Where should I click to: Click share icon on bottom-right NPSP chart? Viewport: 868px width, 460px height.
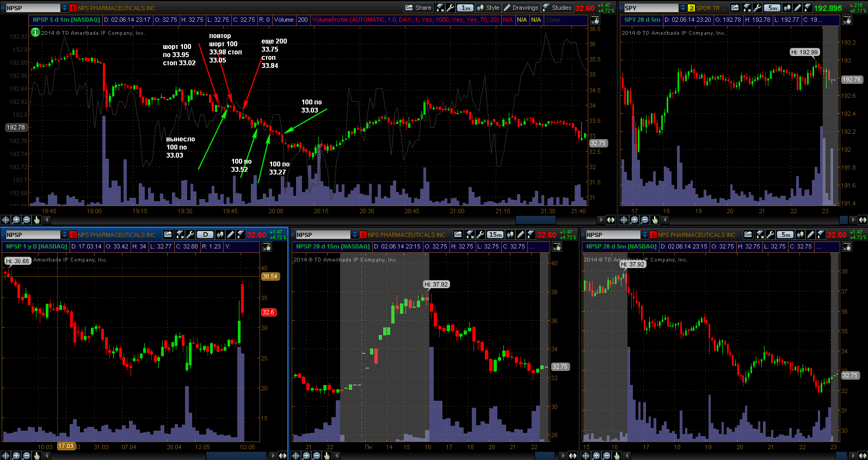748,234
